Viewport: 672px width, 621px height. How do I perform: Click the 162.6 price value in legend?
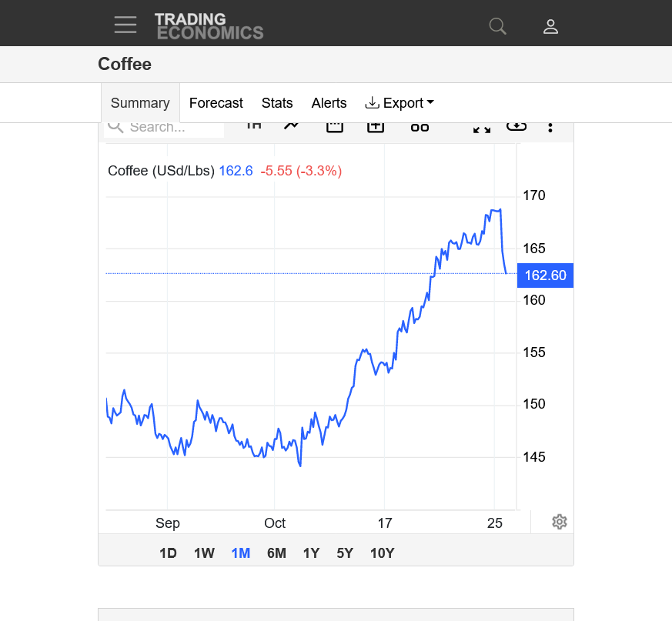[236, 171]
